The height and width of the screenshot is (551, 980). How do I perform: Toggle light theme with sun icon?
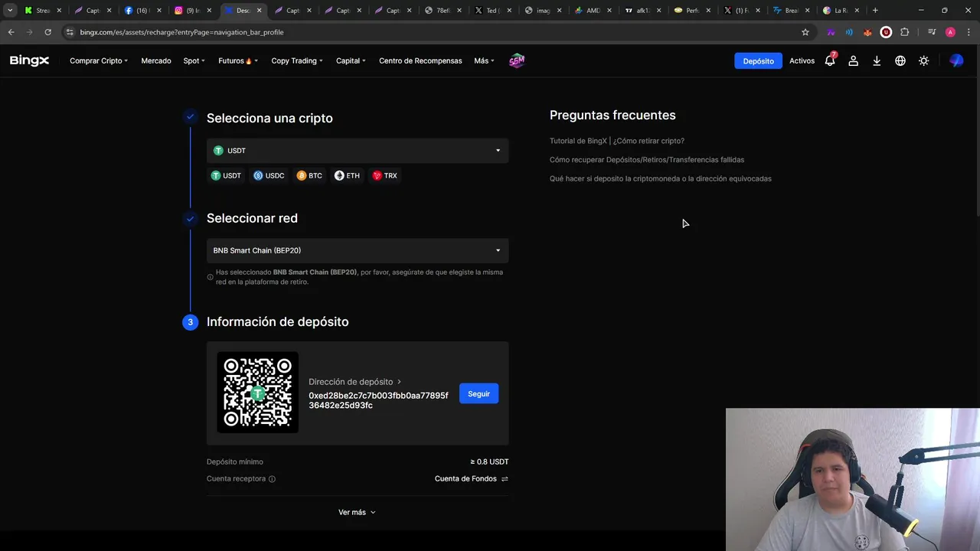pos(924,60)
